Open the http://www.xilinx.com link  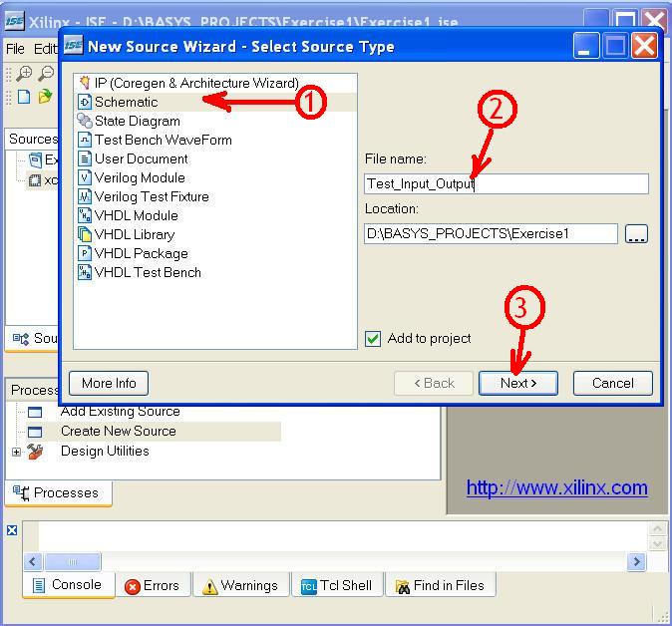pyautogui.click(x=556, y=487)
